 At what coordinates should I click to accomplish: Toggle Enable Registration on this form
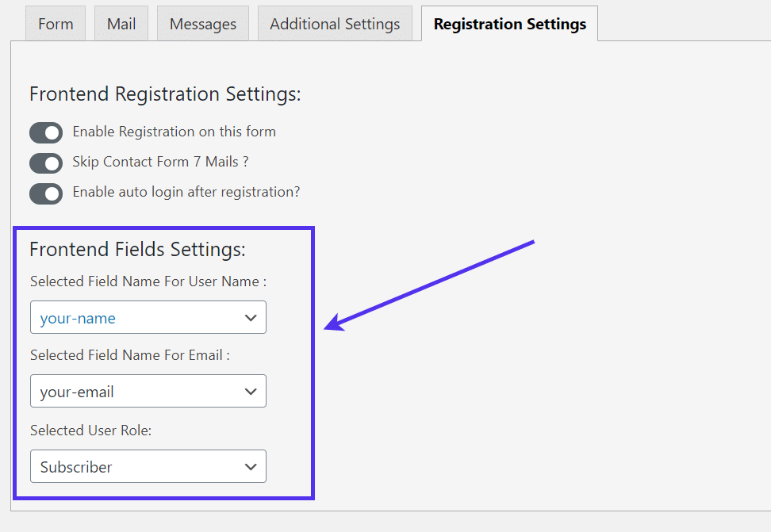[x=45, y=132]
